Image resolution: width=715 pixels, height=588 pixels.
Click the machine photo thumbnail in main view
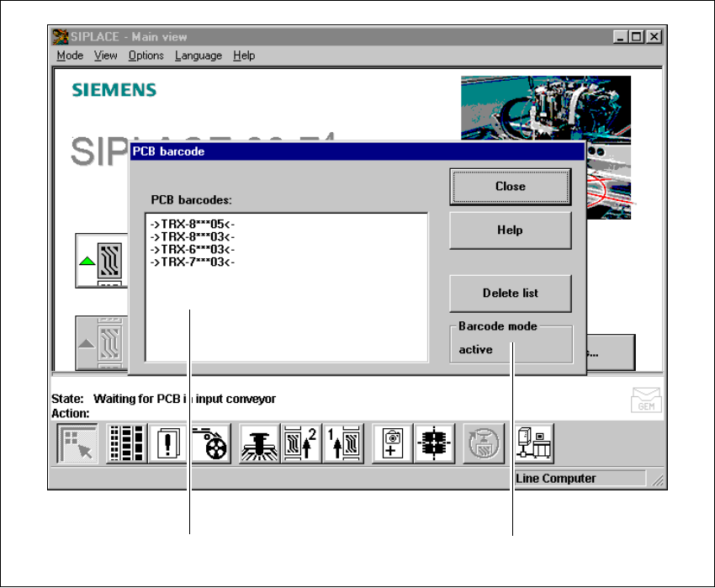coord(546,109)
